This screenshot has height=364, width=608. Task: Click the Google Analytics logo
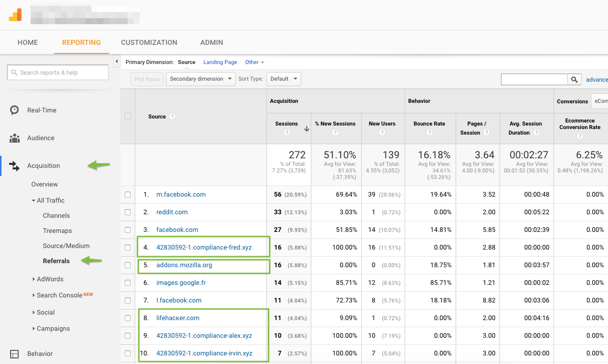(x=15, y=15)
